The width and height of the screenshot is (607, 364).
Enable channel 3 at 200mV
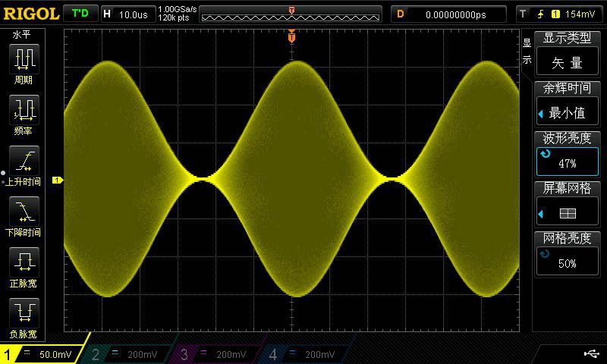click(221, 354)
